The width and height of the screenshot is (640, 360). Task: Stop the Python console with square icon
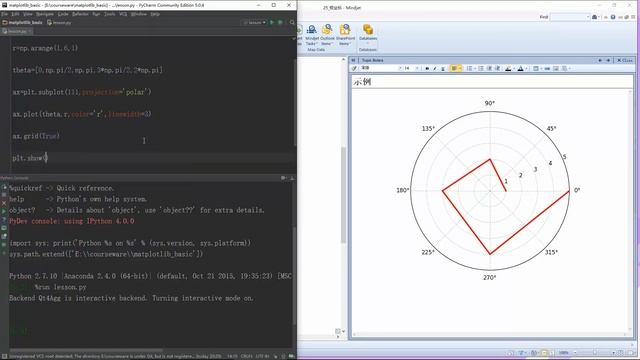tap(4, 195)
